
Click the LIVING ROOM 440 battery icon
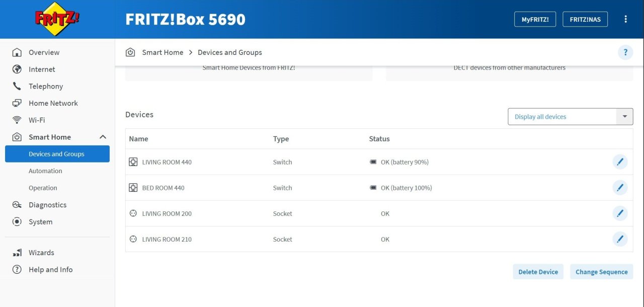373,162
